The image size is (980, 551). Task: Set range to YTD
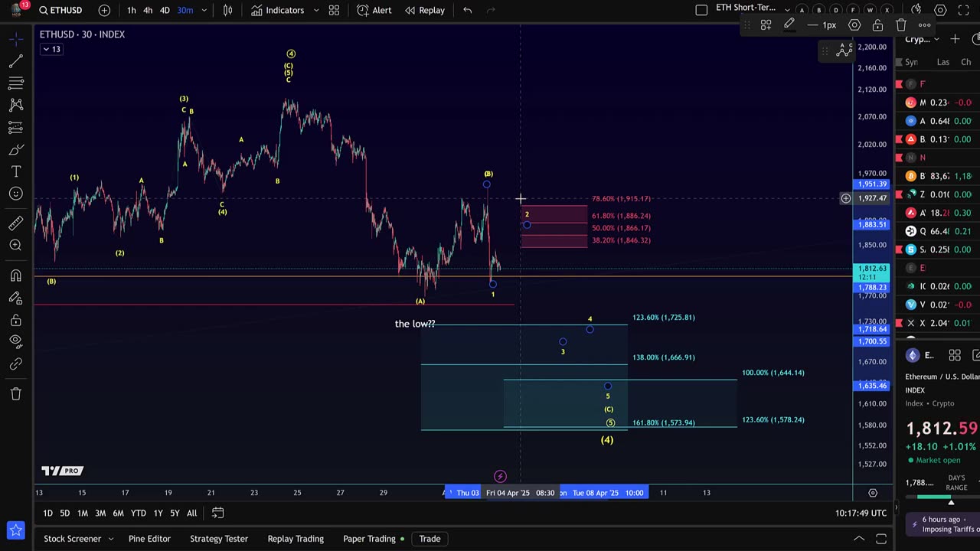(x=138, y=513)
